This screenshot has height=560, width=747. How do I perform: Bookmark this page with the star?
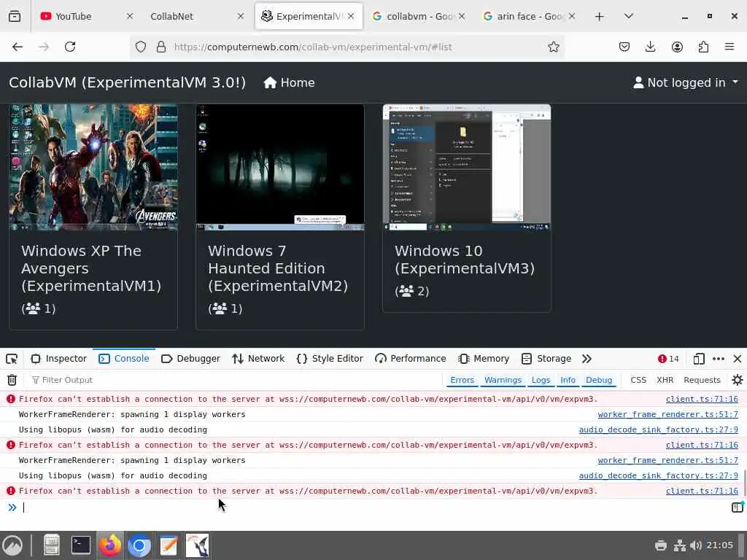click(553, 47)
